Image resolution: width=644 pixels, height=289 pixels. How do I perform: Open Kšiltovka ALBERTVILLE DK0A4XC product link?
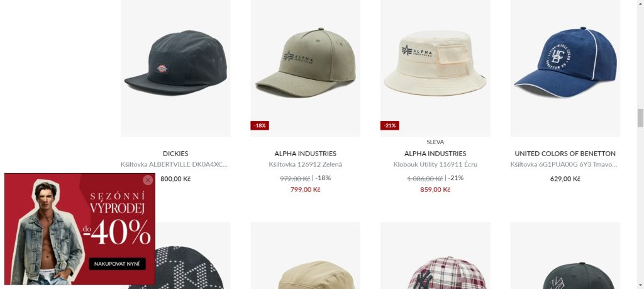[174, 164]
